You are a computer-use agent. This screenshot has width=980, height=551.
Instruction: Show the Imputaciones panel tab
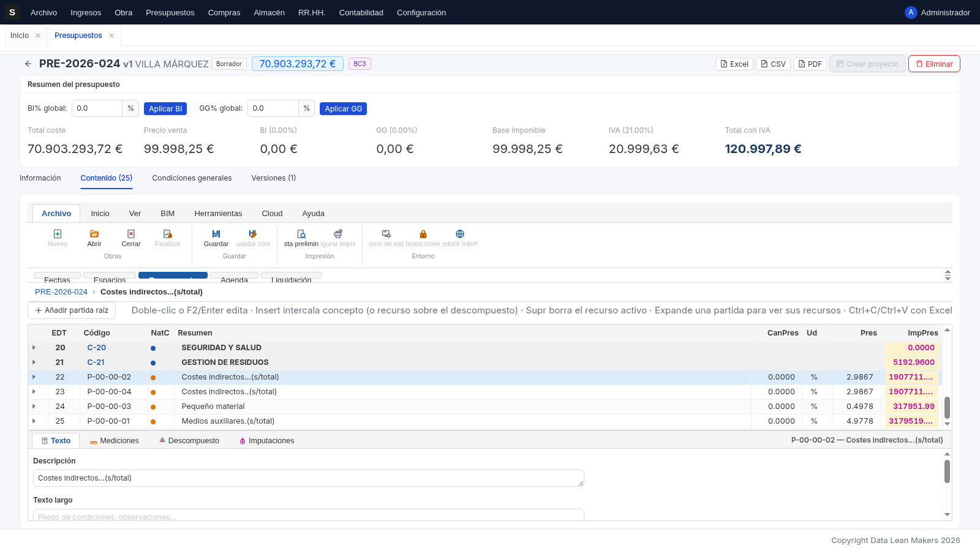(266, 441)
